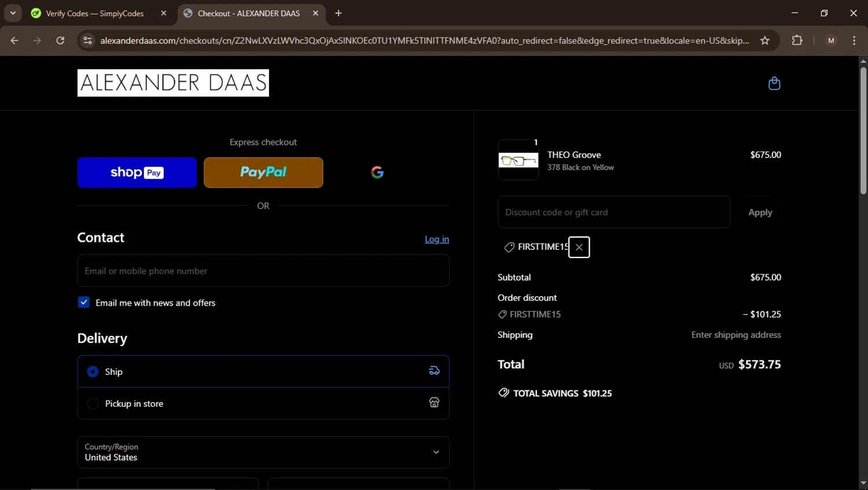Click the Enter shipping address text
Screen dimensions: 868x490
tap(736, 335)
